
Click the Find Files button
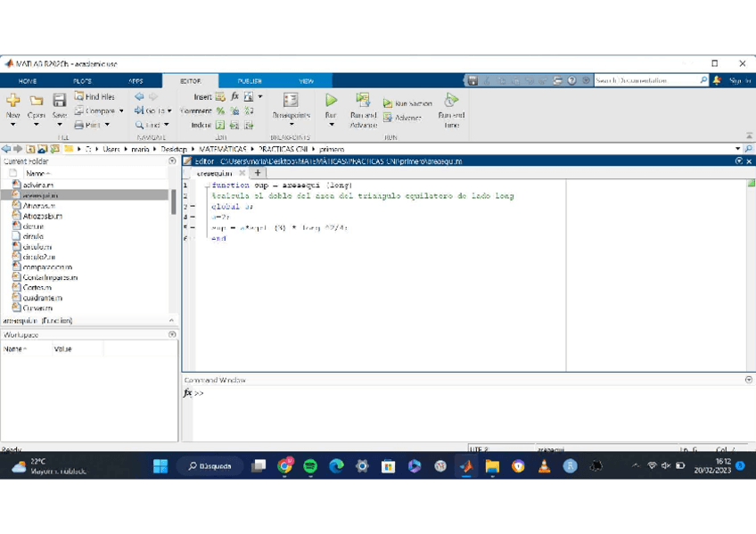click(x=94, y=96)
